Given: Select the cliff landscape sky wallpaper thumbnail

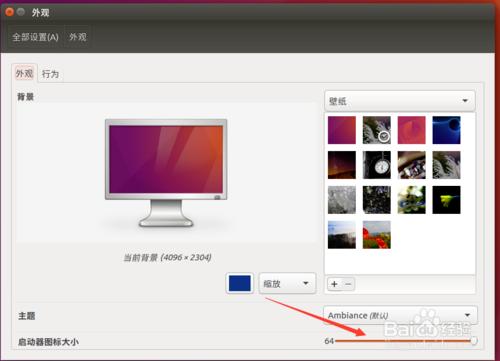Looking at the screenshot, I should pos(342,235).
